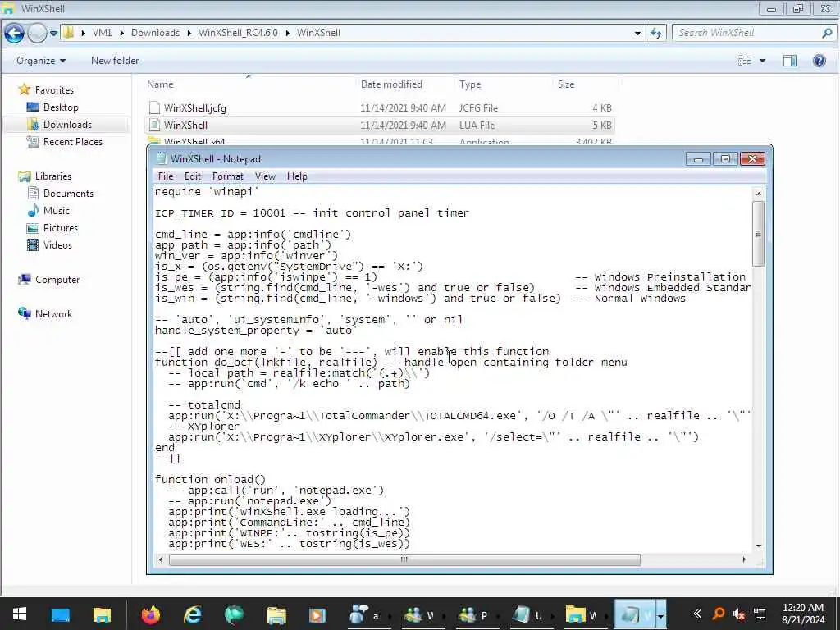Click the teal globe icon on the taskbar
The image size is (840, 630).
point(234,615)
